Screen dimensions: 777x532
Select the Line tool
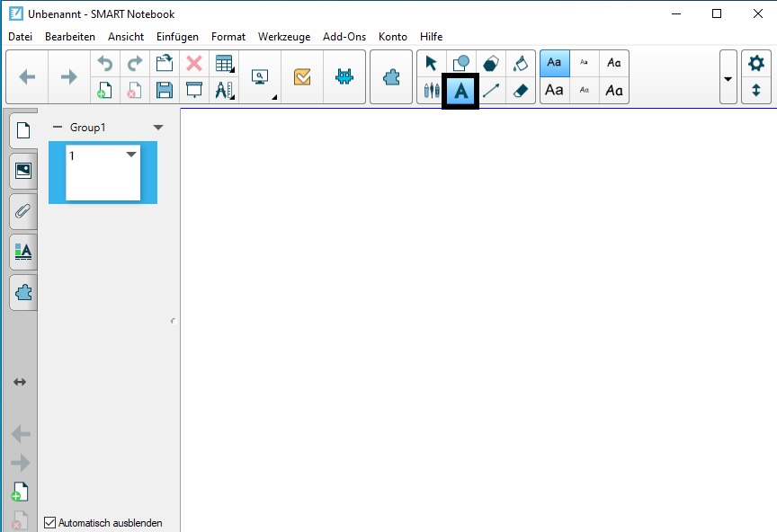tap(491, 91)
